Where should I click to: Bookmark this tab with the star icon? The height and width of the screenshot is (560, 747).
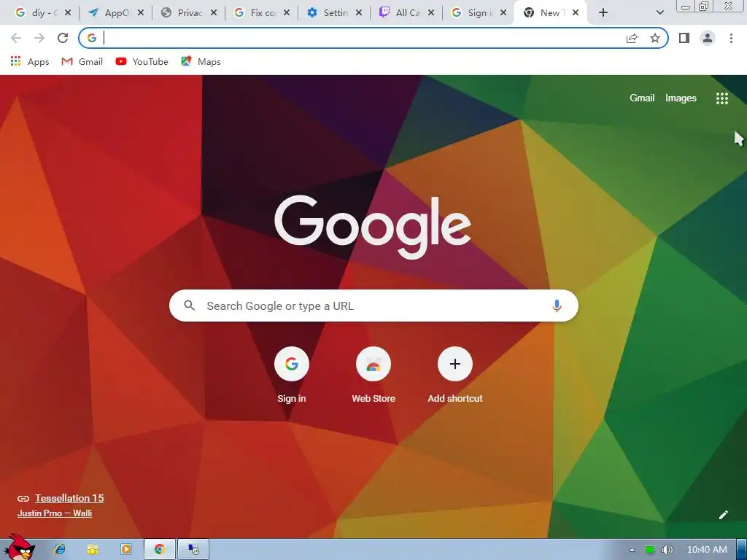(x=655, y=38)
